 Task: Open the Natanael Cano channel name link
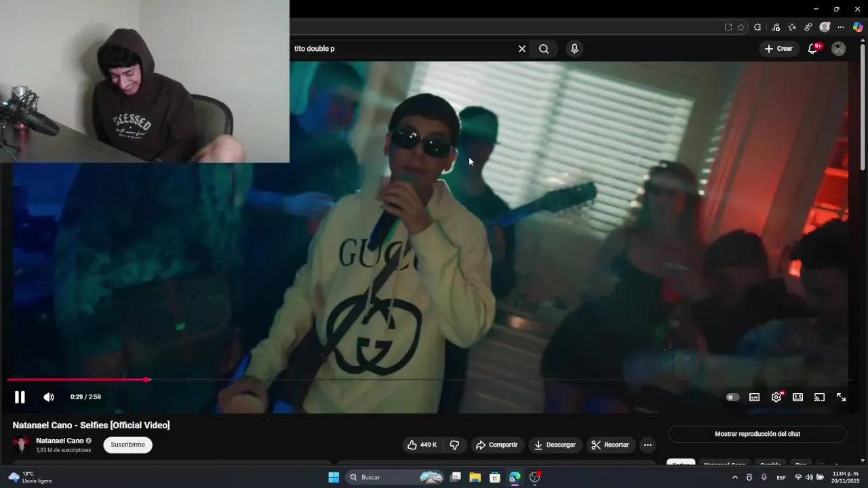coord(60,441)
